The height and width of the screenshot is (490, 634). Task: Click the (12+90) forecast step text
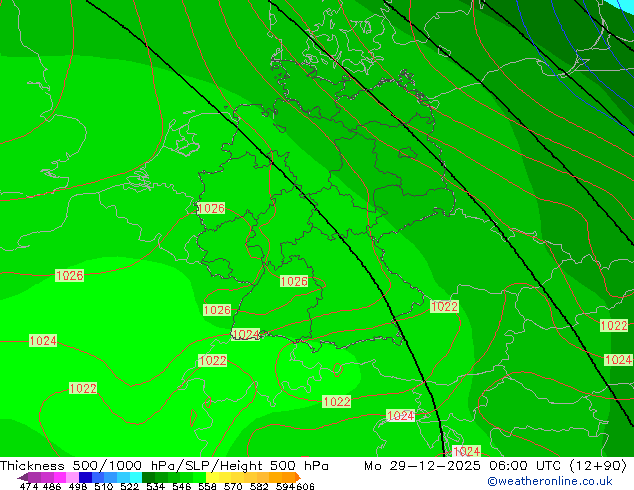(598, 466)
